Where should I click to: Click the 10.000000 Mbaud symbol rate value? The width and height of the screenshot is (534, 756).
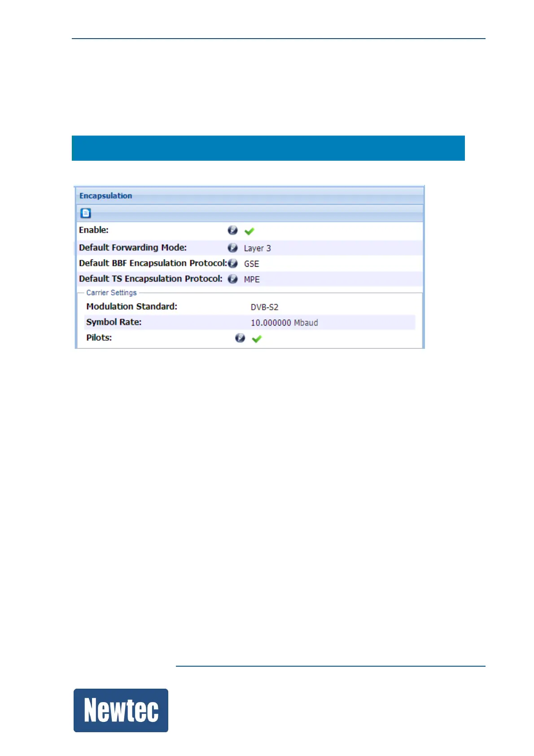click(x=284, y=323)
